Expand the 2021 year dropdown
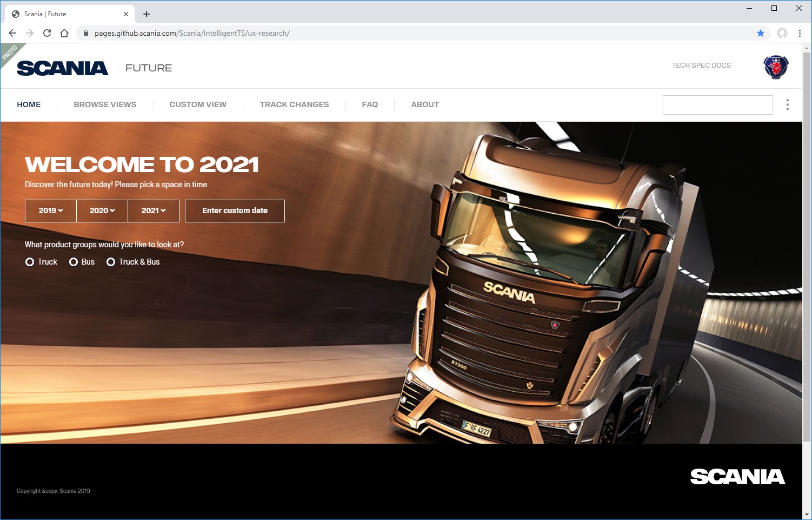Image resolution: width=812 pixels, height=520 pixels. [x=154, y=210]
